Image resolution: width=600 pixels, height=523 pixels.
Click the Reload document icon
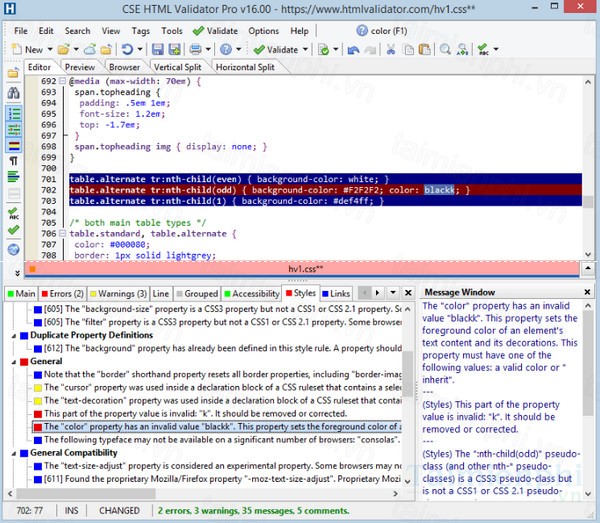(127, 49)
